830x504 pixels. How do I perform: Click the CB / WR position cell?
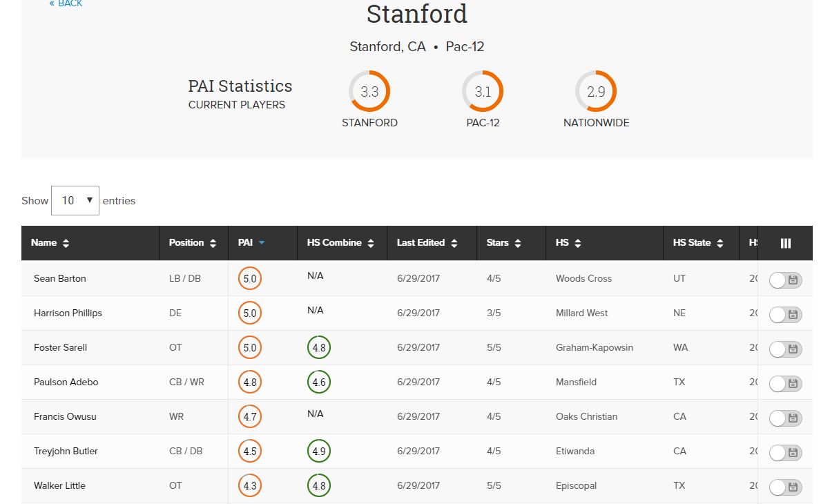point(186,382)
